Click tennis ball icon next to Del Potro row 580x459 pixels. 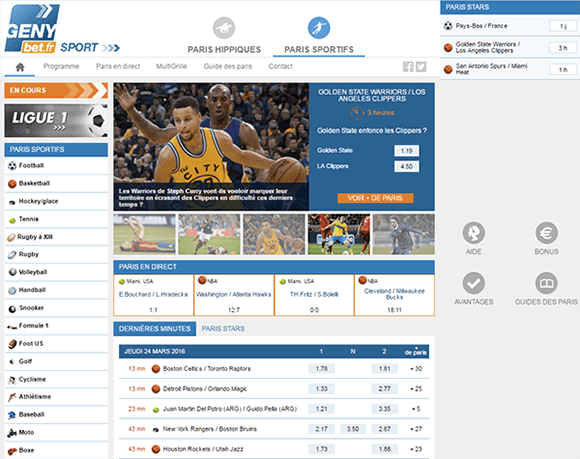coord(156,409)
